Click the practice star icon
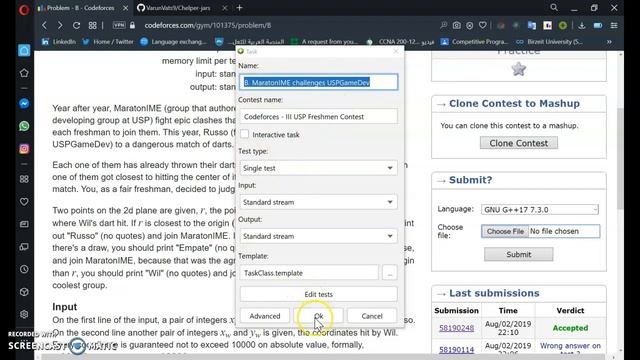 [x=518, y=69]
